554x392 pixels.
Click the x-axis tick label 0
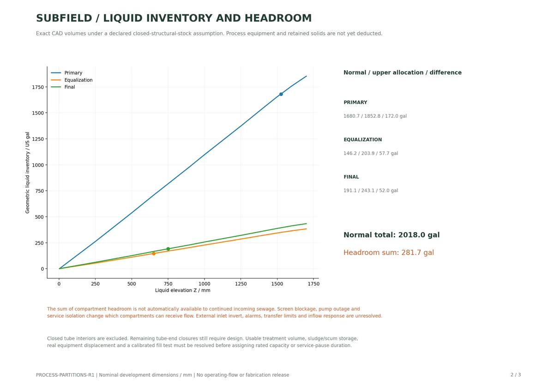59,284
